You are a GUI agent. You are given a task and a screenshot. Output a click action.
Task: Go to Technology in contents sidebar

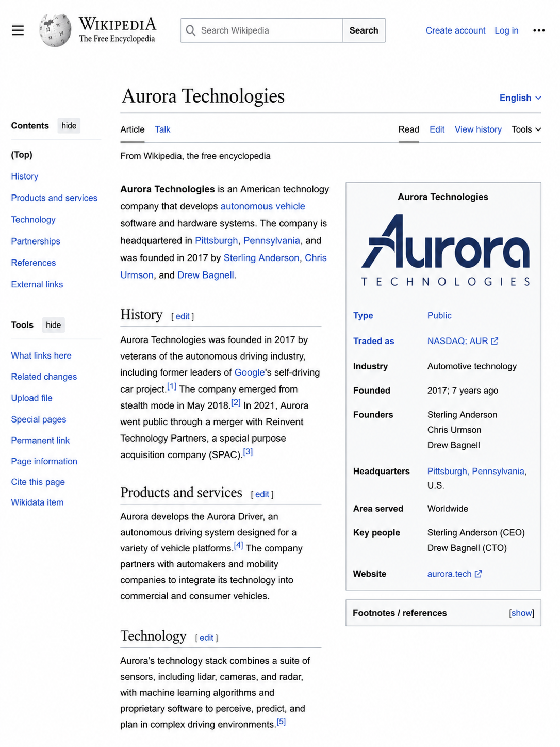pos(34,220)
